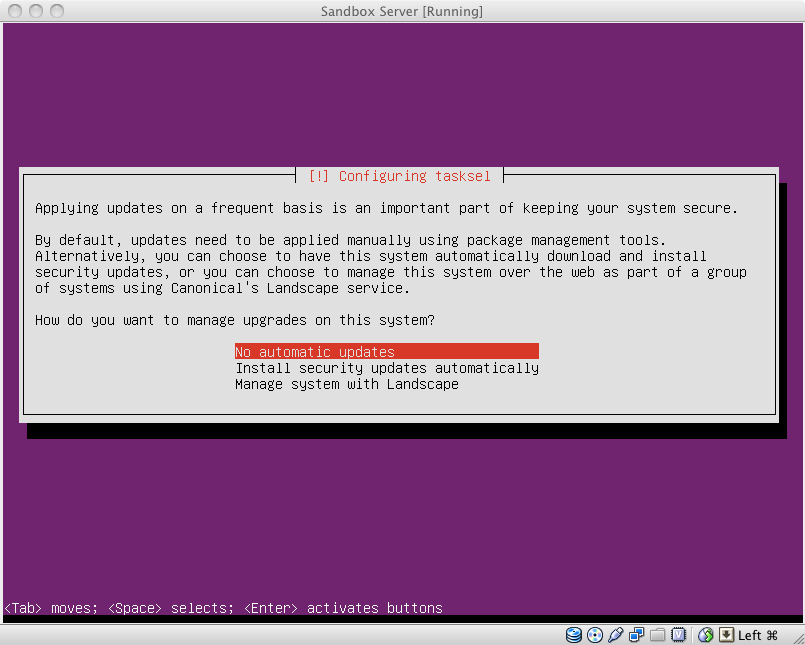Click the shared folders icon
The width and height of the screenshot is (805, 645).
(x=658, y=635)
